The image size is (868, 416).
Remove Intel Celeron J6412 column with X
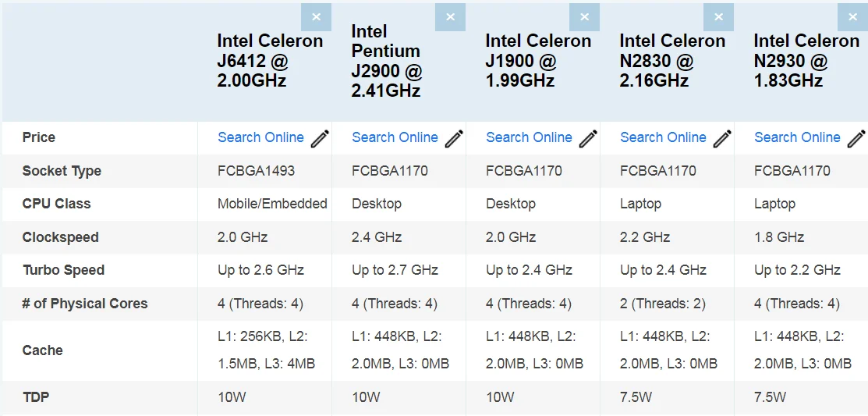coord(316,17)
